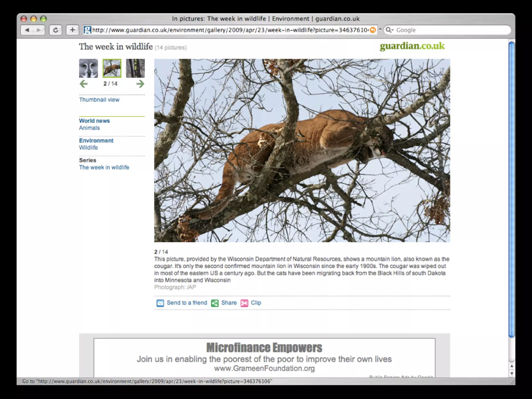Click in the URL address field
This screenshot has width=532, height=399.
(229, 30)
